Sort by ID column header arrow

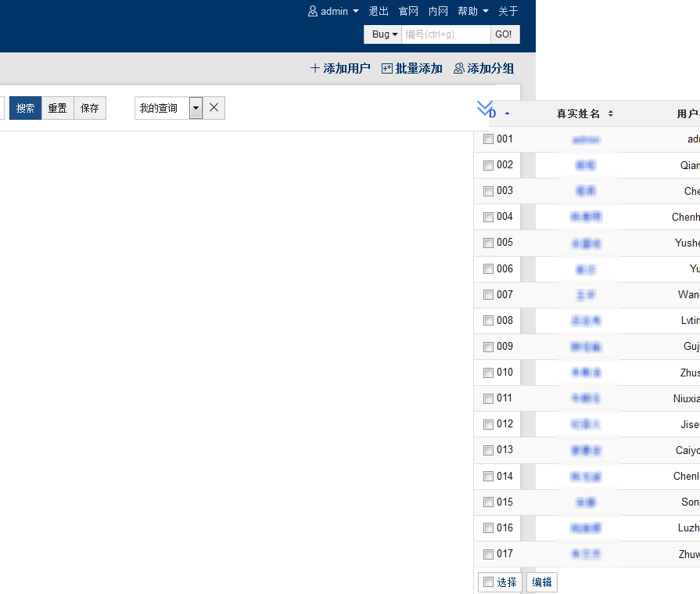pos(507,113)
